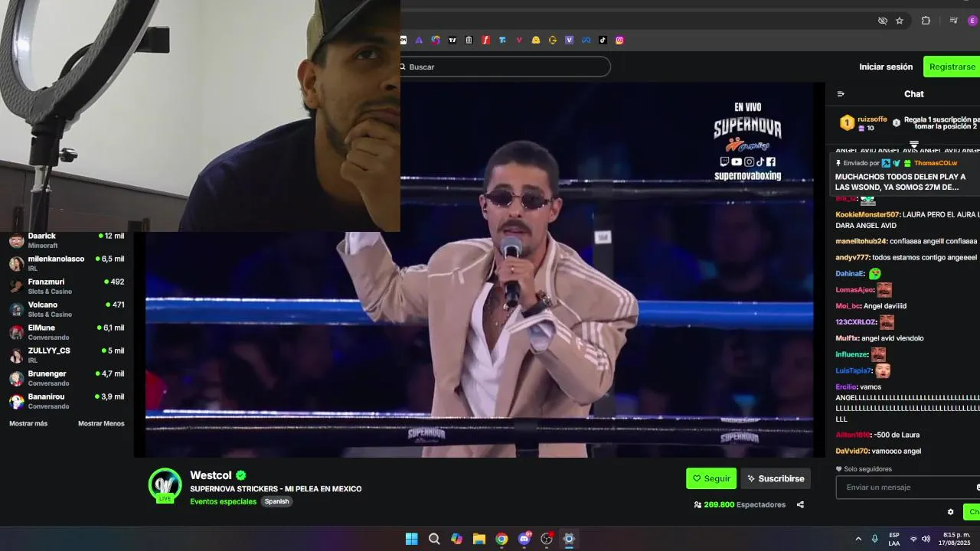Follow Westcol with the Seguir button
Viewport: 980px width, 551px height.
(711, 478)
